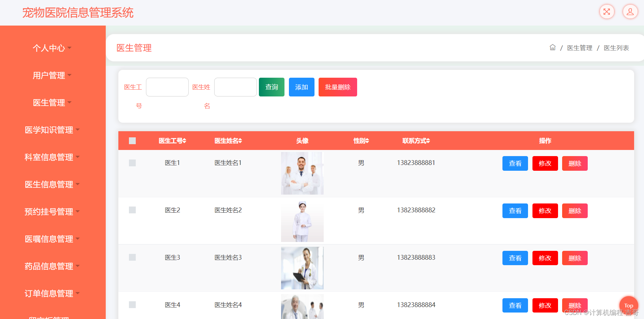Check the row checkbox for 医生4

132,305
